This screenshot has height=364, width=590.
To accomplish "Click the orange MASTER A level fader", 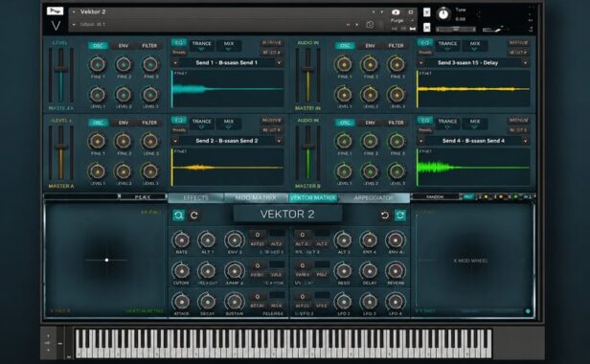I will (61, 153).
